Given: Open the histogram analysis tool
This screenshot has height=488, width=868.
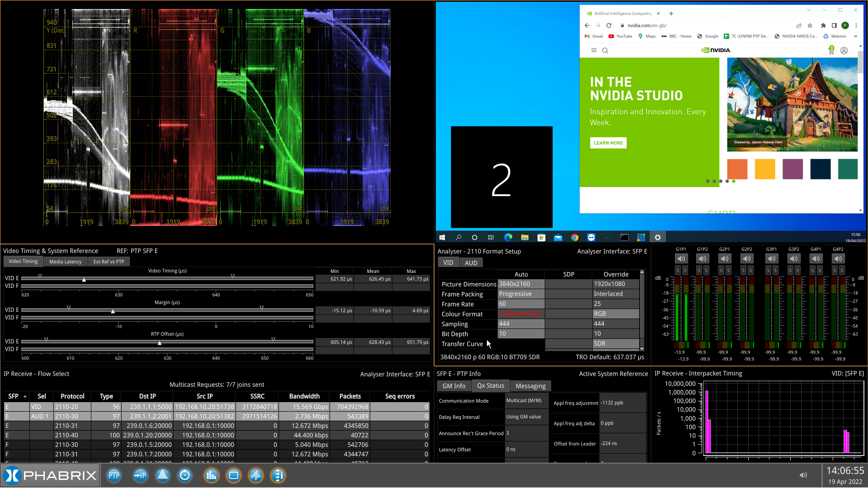Looking at the screenshot, I should 162,475.
